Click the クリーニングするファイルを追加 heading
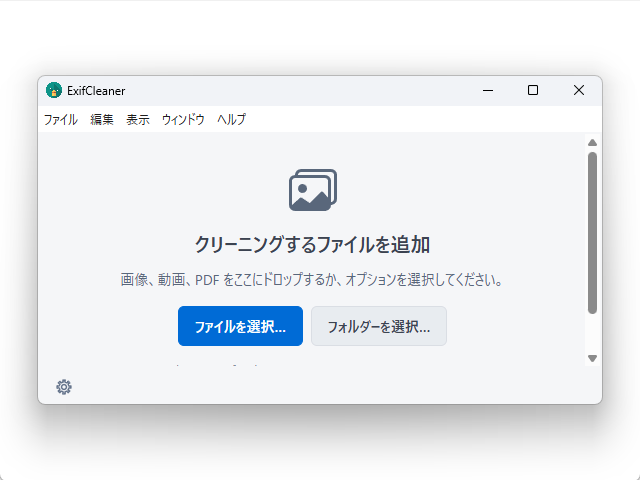640x480 pixels. click(312, 244)
